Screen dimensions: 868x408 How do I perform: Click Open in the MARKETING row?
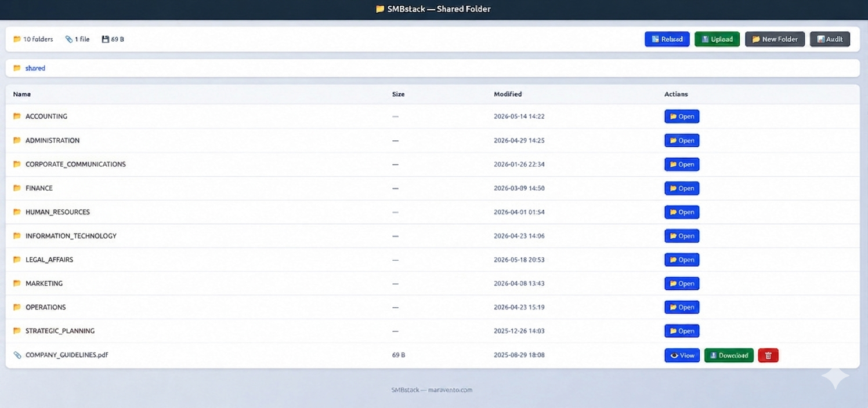(x=682, y=283)
